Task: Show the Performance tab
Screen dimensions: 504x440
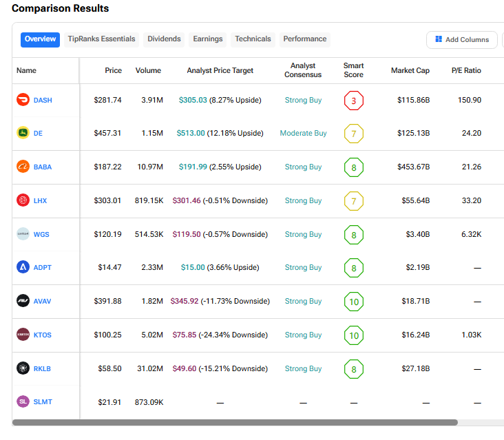Action: click(305, 39)
